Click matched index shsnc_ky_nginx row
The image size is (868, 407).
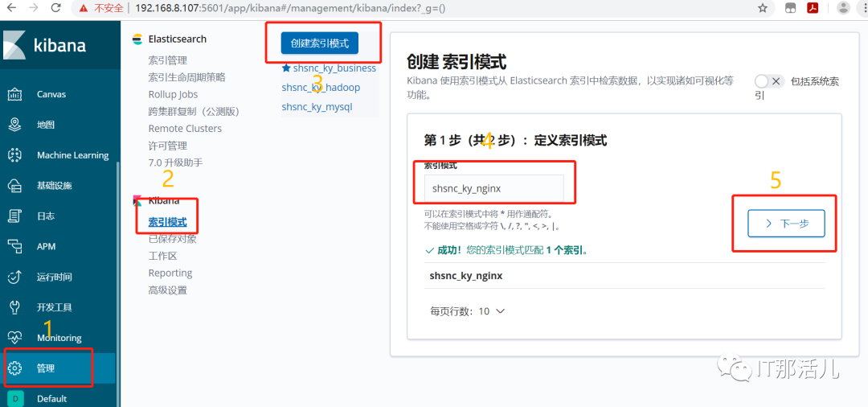[x=624, y=276]
